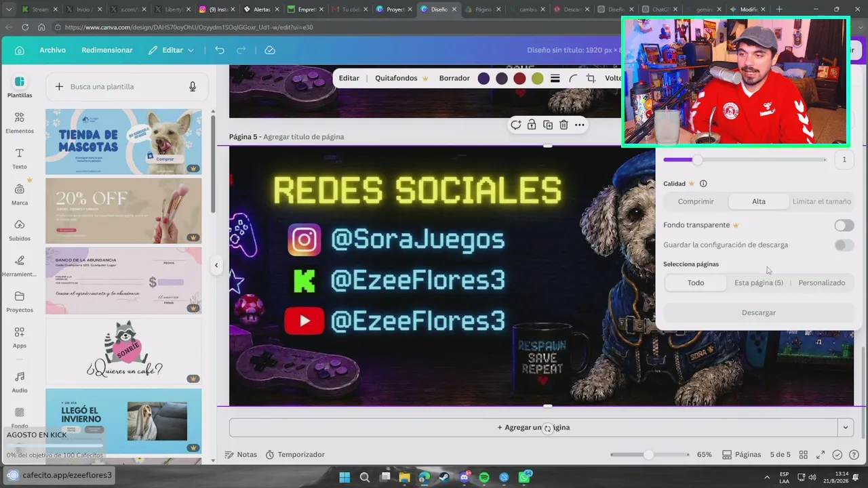This screenshot has width=868, height=488.
Task: Open the Subidos sidebar panel
Action: coord(20,230)
